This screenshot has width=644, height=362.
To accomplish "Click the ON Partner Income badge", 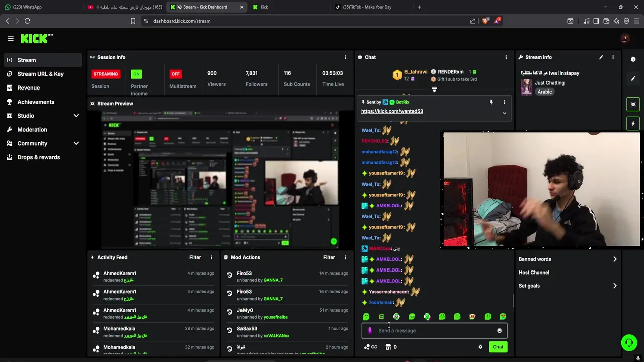I will pos(136,74).
